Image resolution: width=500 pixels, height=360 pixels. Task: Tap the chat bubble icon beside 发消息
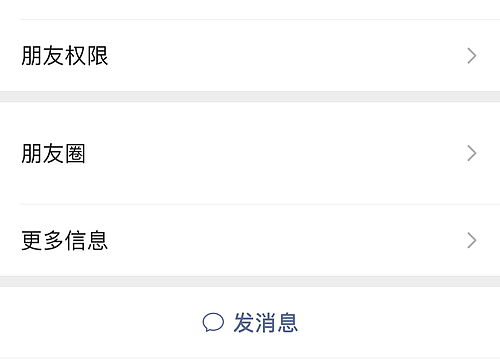(x=213, y=322)
